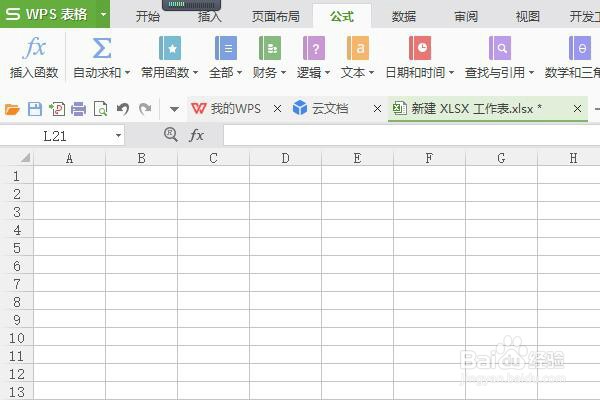
Task: Switch to the 视图 ribbon tab
Action: coord(528,16)
